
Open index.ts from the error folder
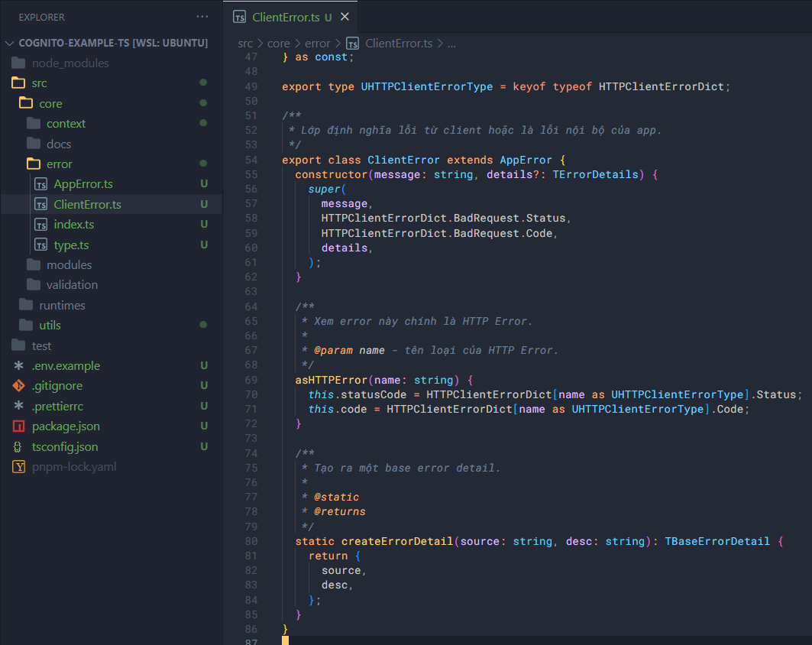[73, 225]
